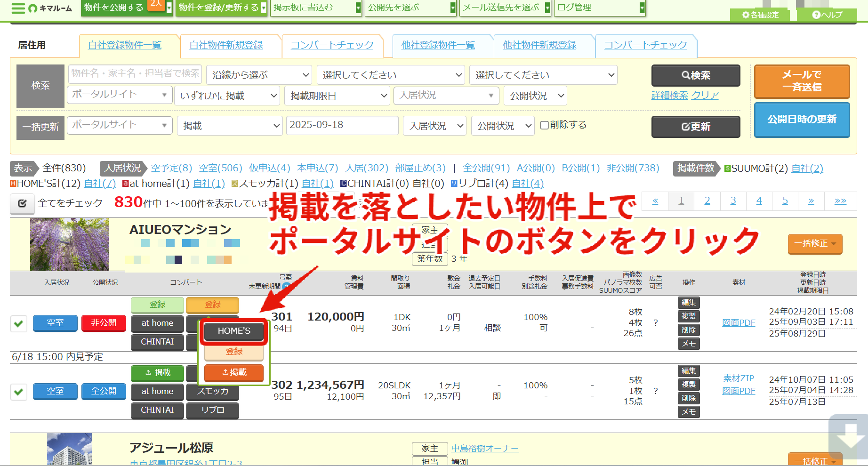
Task: Open ヘルプ help button
Action: point(827,15)
